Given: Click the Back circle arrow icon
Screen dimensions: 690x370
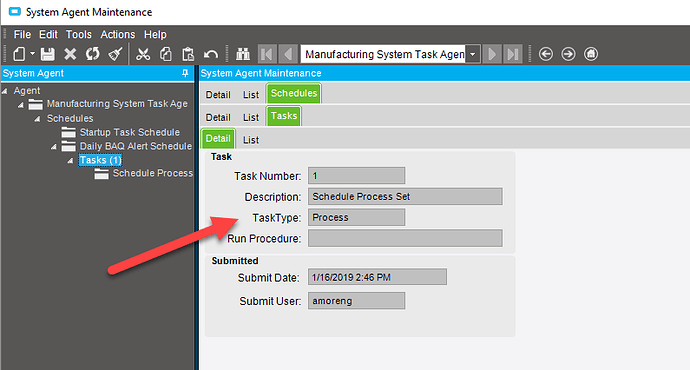Looking at the screenshot, I should [x=546, y=54].
